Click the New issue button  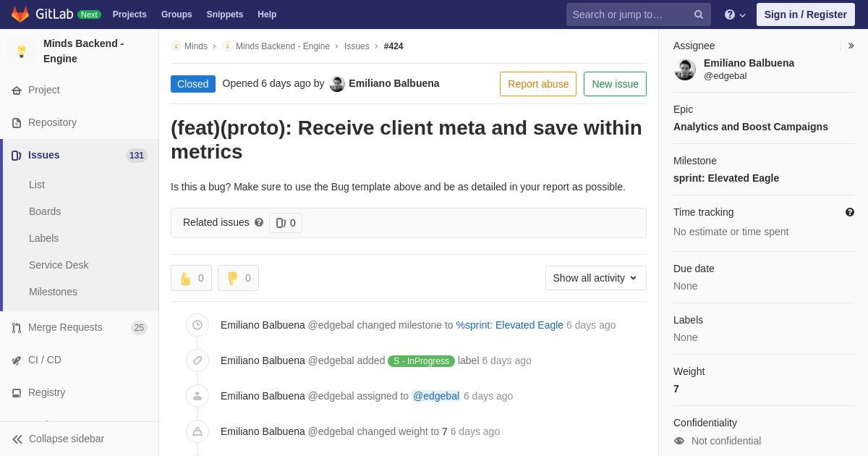click(x=615, y=84)
